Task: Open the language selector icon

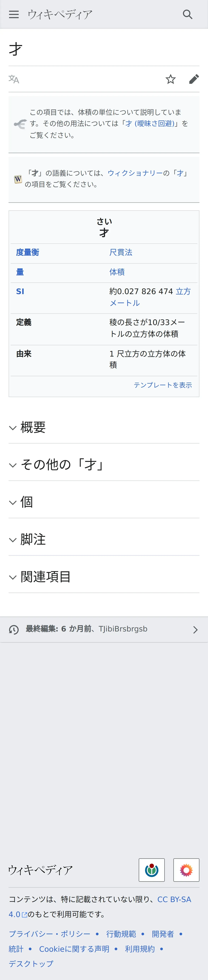Action: 14,79
